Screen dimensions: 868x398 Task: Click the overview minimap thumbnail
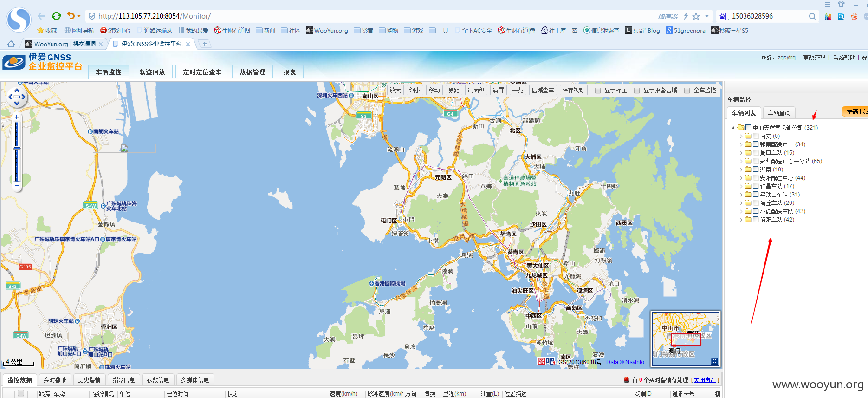[x=685, y=339]
